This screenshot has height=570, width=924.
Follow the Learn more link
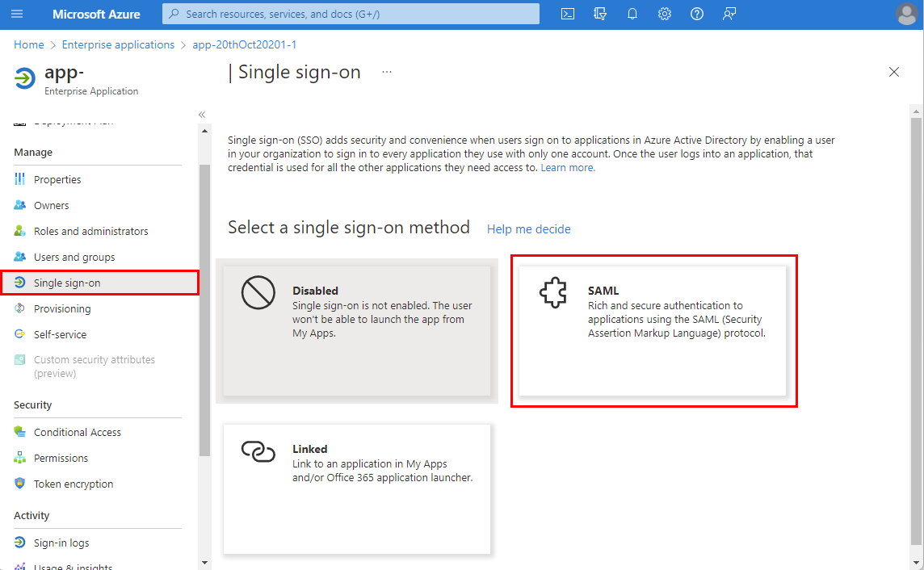coord(568,168)
